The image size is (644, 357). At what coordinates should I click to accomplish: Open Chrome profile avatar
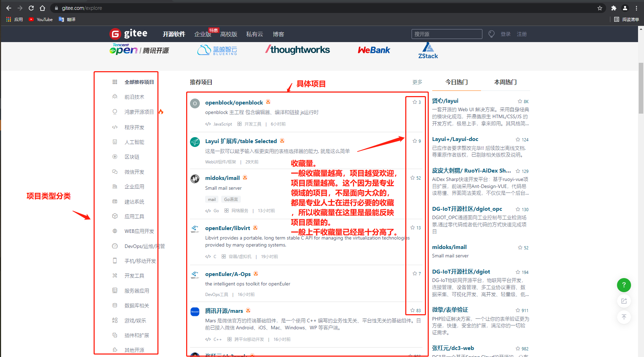[625, 8]
